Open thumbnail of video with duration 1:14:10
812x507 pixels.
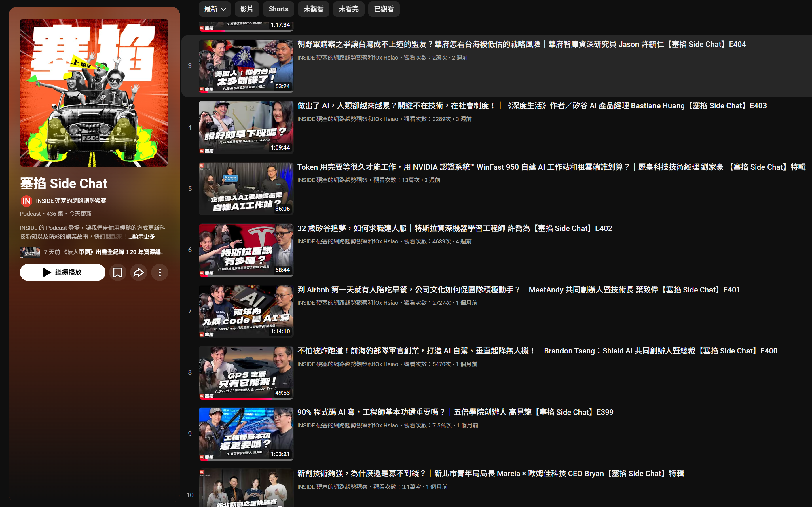246,311
